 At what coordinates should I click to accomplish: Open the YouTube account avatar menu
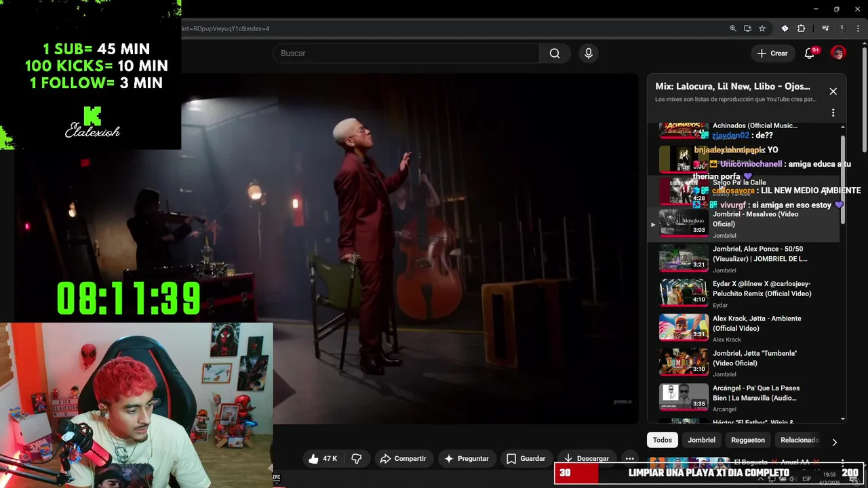(838, 54)
